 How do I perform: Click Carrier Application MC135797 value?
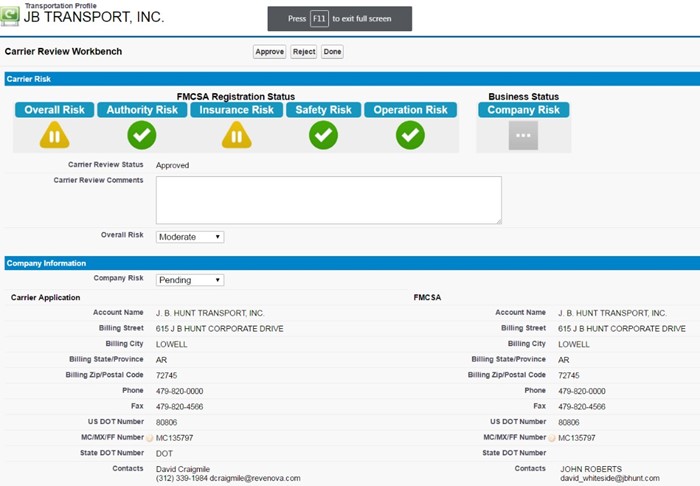click(x=175, y=438)
